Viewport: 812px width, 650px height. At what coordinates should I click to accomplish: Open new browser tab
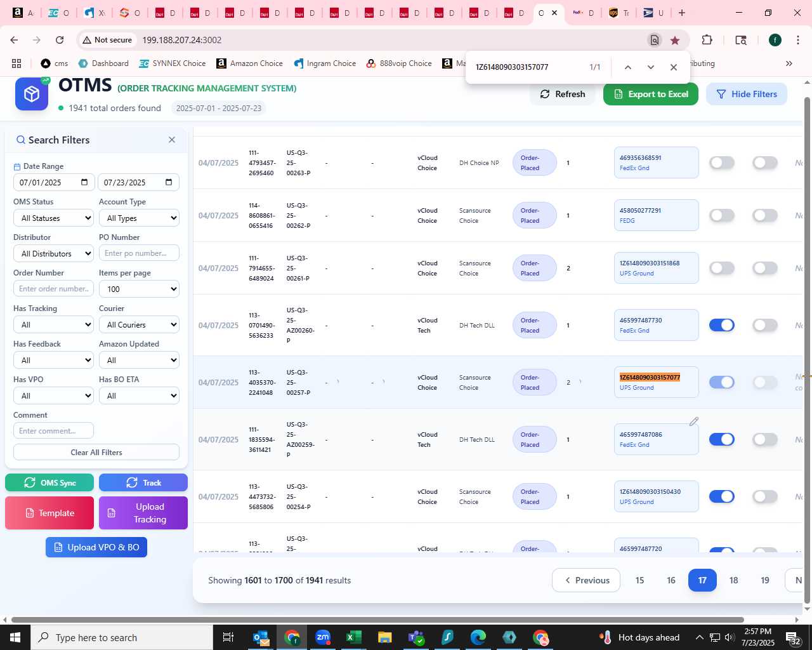click(682, 13)
